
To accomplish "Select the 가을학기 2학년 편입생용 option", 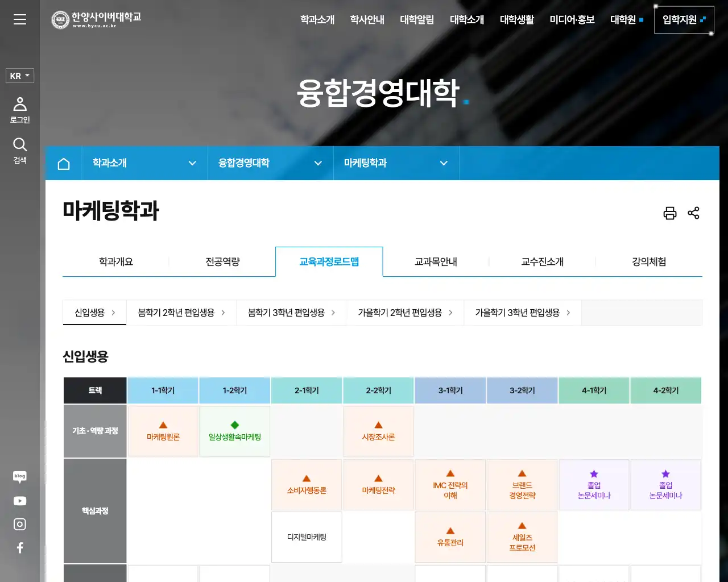I will tap(401, 313).
